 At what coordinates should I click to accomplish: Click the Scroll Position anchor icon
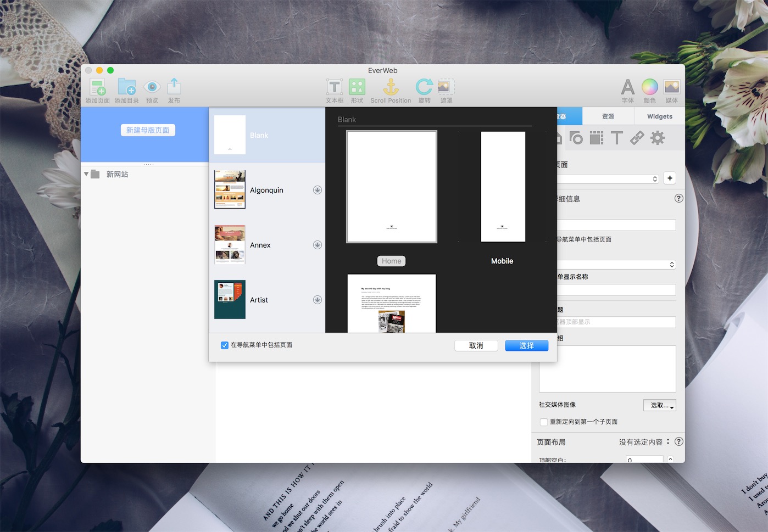[x=391, y=87]
